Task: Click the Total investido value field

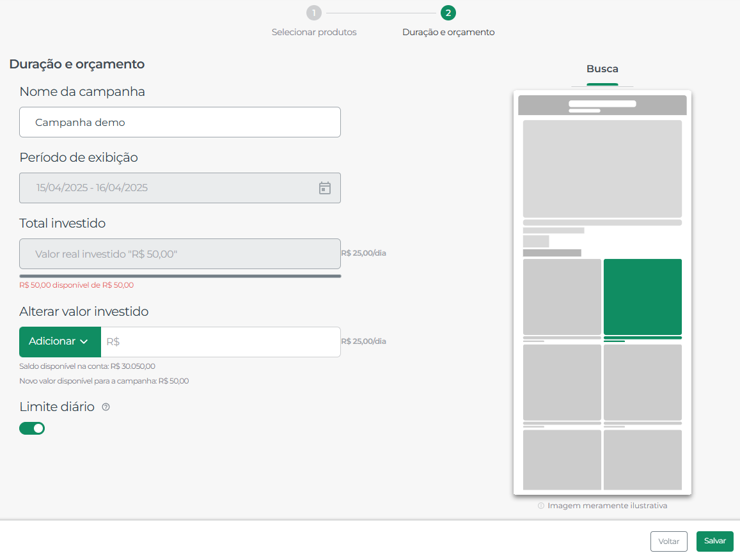Action: coord(180,254)
